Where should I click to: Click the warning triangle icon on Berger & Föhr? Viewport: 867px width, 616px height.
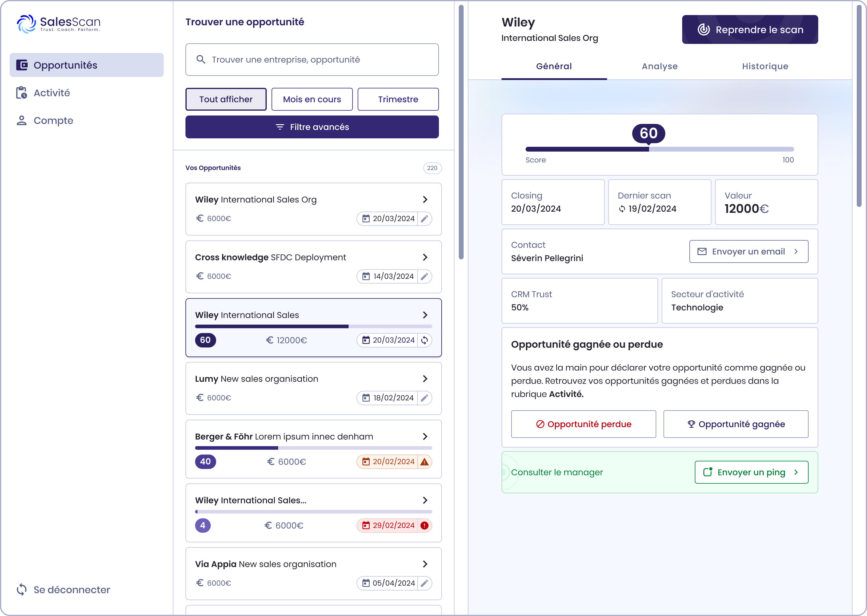click(x=424, y=462)
